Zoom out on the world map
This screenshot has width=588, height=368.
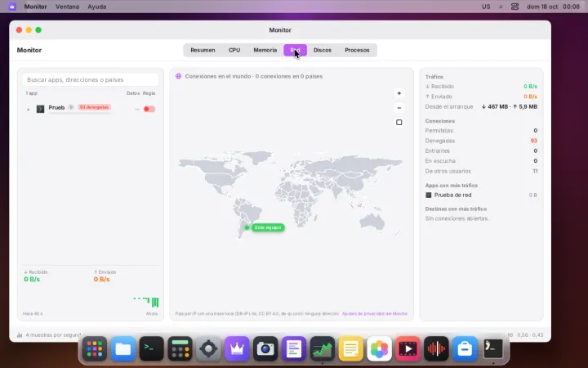[399, 108]
